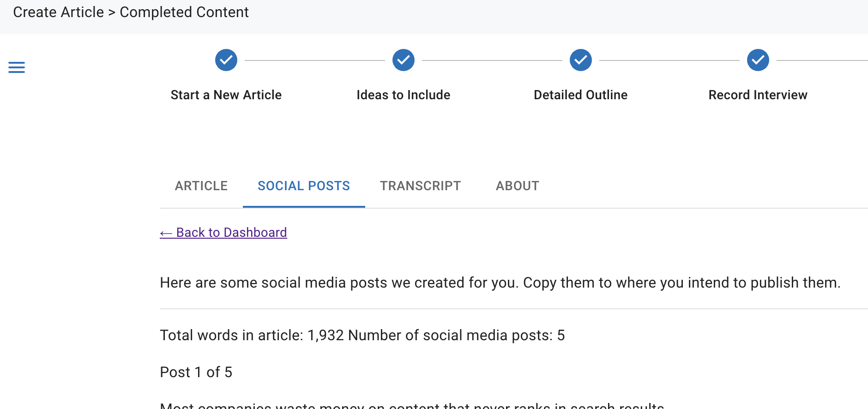Viewport: 868px width, 409px height.
Task: Click Completed Content in the breadcrumb
Action: 184,12
